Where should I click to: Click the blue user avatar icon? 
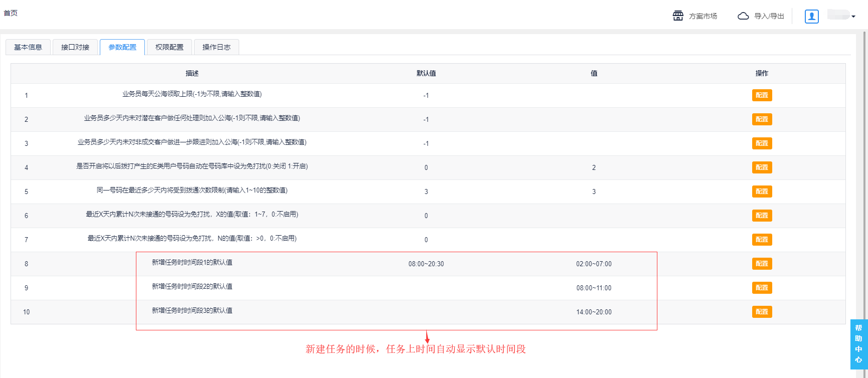[x=811, y=17]
